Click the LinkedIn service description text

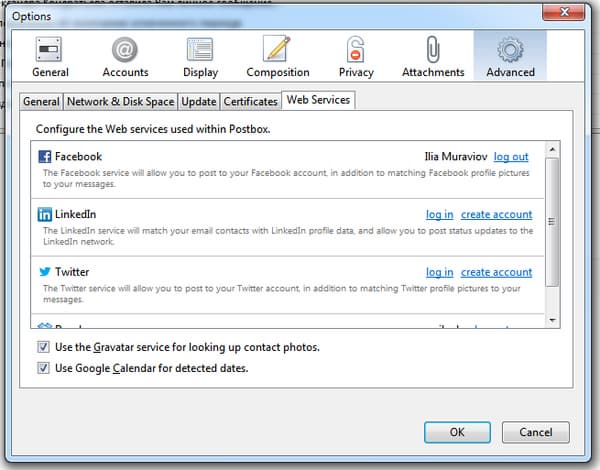288,236
